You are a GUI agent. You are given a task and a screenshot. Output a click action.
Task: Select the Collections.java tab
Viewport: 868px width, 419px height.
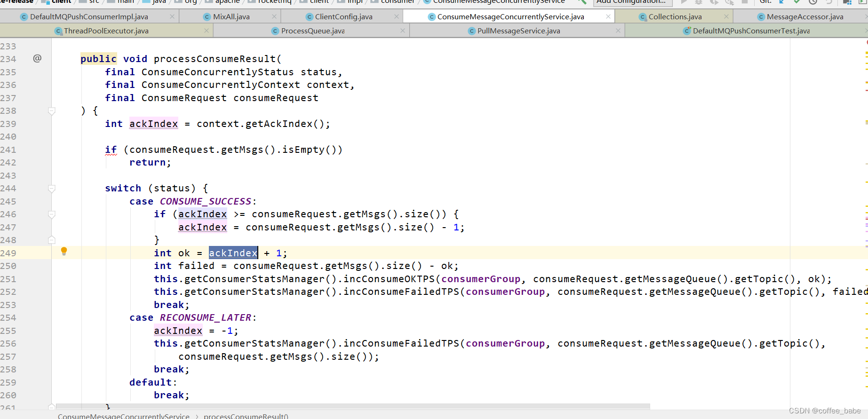675,16
